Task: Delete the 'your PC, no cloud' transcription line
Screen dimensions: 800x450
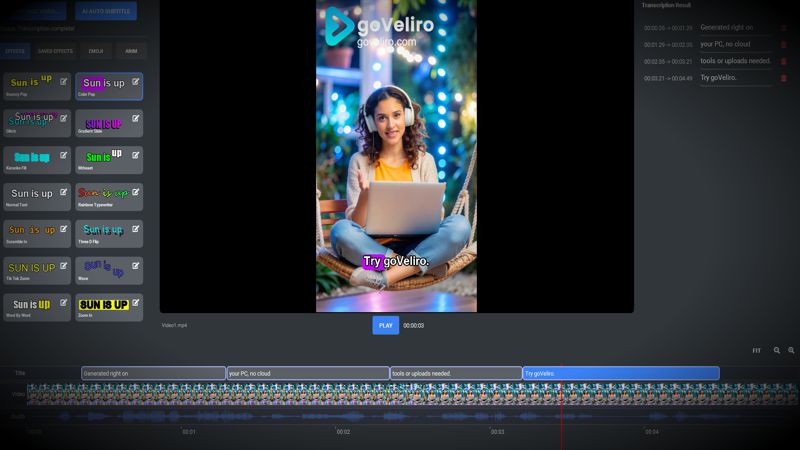Action: (784, 45)
